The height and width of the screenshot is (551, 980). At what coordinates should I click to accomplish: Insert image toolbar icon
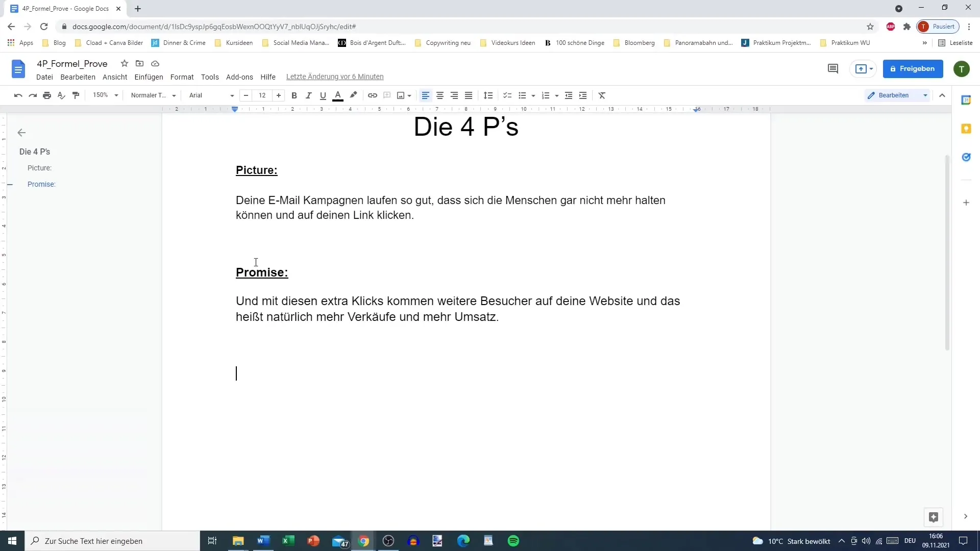point(401,95)
